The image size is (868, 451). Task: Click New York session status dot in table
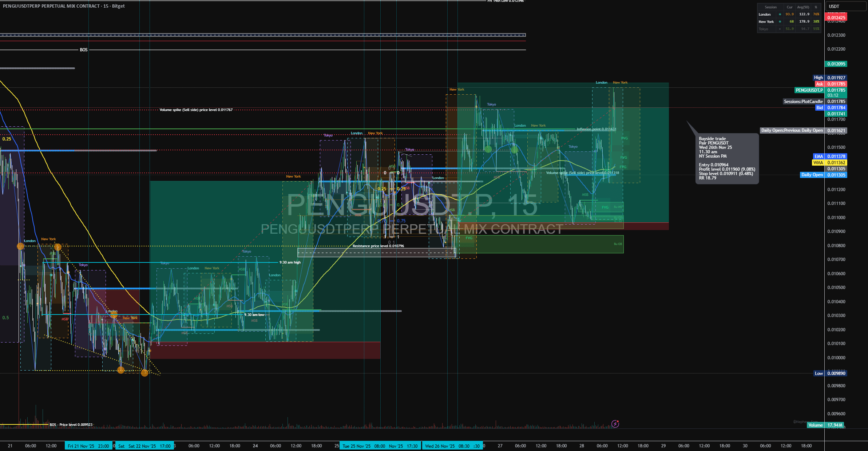click(x=780, y=22)
